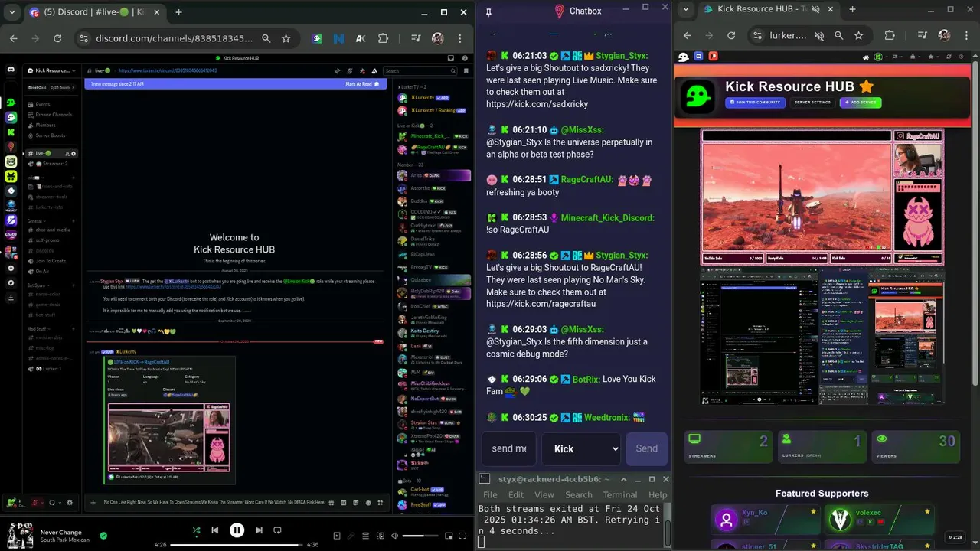
Task: Open the music player queue
Action: [x=366, y=536]
